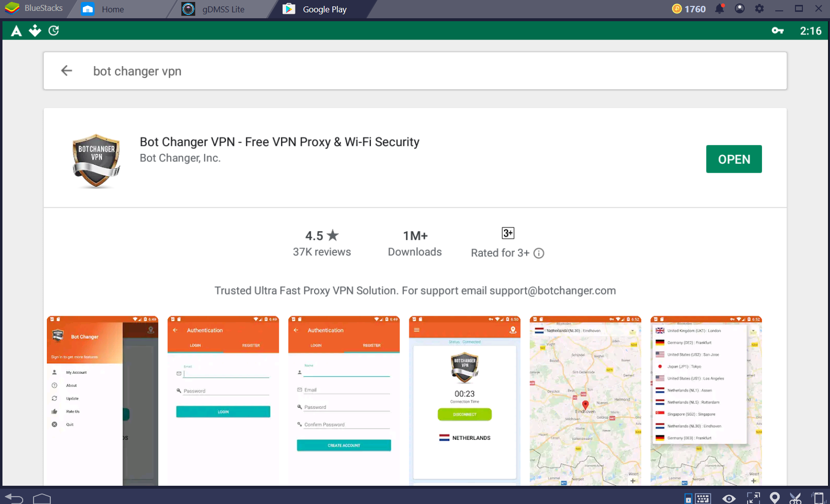Click the VPN key status icon
Viewport: 830px width, 504px height.
(778, 31)
